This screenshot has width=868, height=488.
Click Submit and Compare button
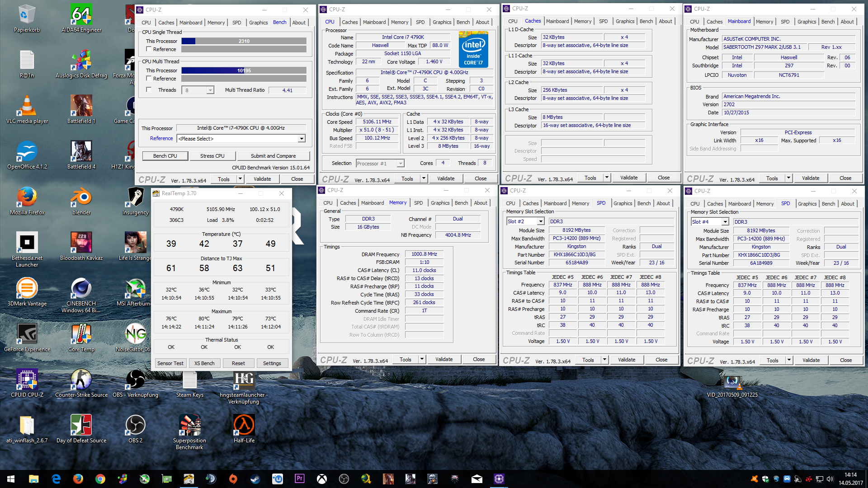tap(273, 156)
